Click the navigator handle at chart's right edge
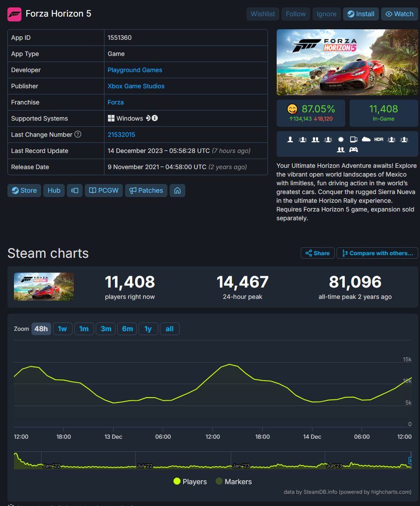The height and width of the screenshot is (506, 420). coord(410,461)
